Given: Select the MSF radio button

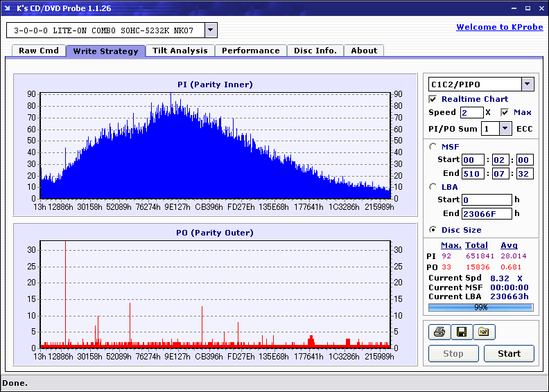Looking at the screenshot, I should click(x=433, y=147).
